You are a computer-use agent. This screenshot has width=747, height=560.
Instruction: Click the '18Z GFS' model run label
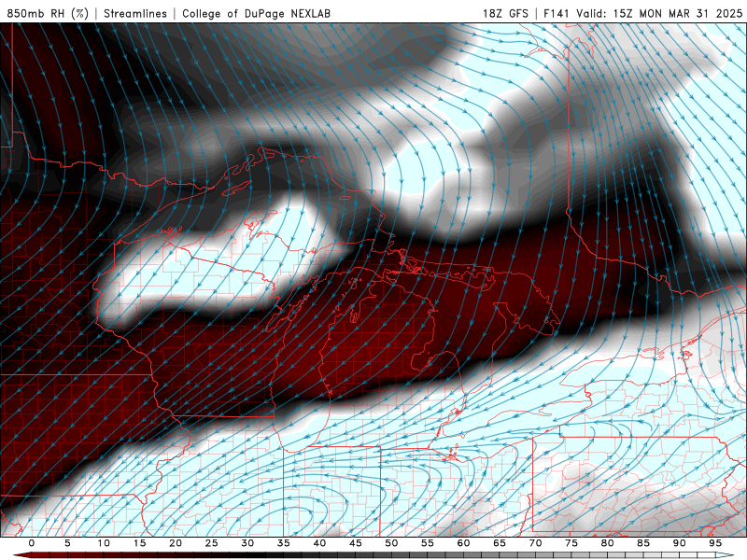(505, 13)
